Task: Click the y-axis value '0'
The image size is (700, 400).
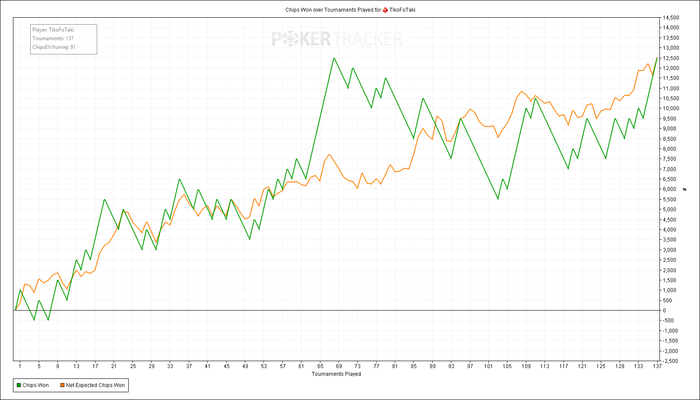Action: 665,310
